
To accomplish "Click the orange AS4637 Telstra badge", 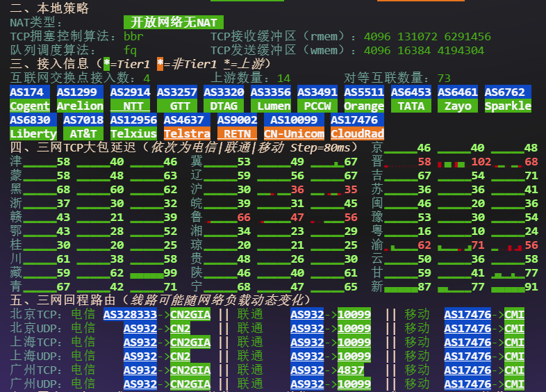I will [187, 126].
